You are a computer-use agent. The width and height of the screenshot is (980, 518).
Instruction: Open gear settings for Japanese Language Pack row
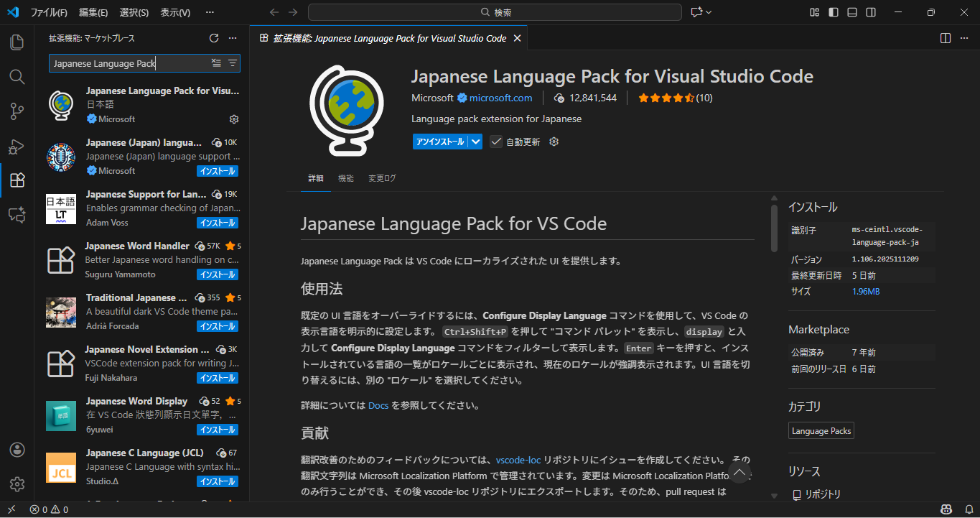tap(233, 119)
